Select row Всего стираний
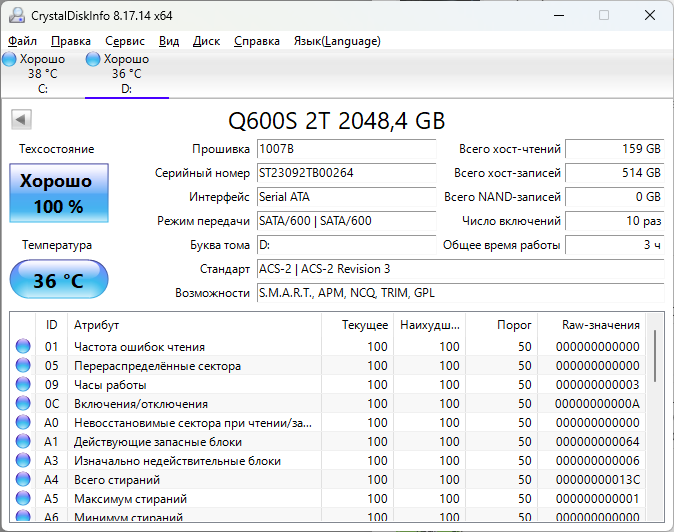674x532 pixels. pos(328,480)
